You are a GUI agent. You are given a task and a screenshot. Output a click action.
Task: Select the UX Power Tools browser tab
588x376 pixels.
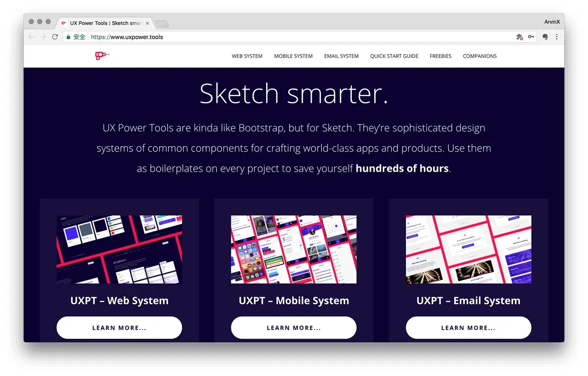(105, 23)
